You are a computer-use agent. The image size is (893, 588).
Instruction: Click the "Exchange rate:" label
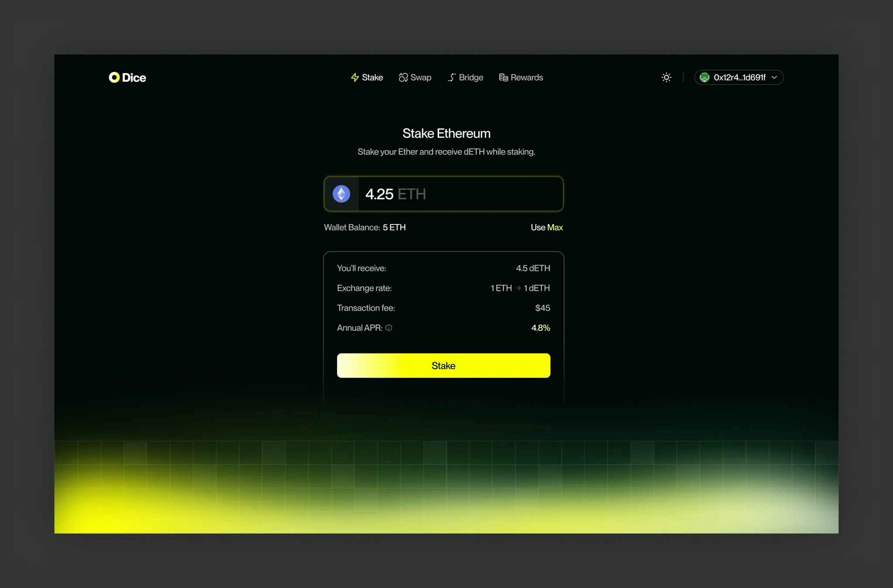point(365,288)
